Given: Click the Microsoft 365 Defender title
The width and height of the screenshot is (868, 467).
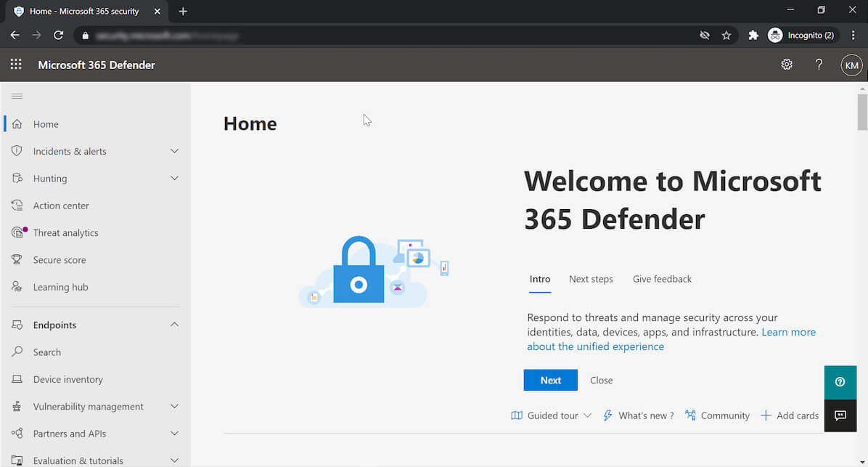Looking at the screenshot, I should pos(97,65).
